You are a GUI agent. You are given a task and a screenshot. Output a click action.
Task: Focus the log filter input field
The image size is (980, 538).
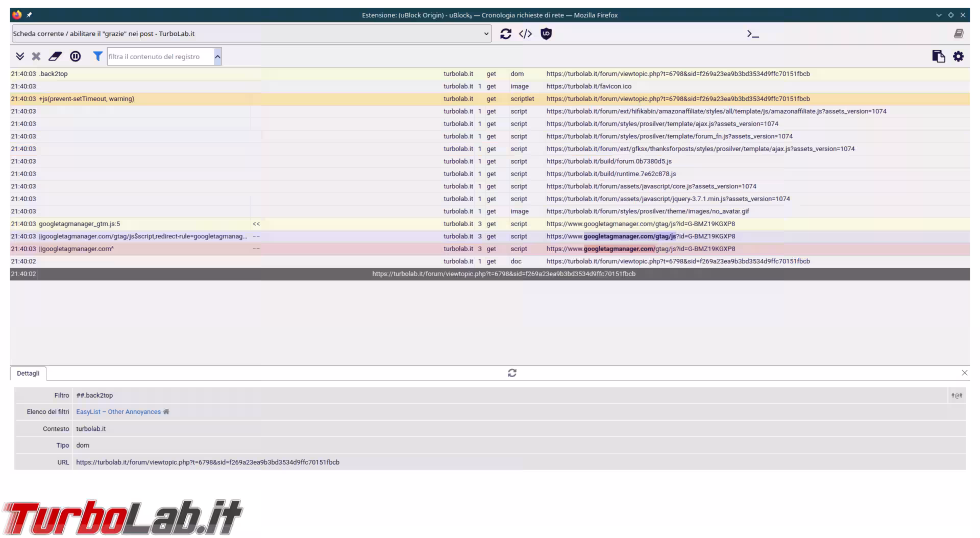pyautogui.click(x=160, y=57)
